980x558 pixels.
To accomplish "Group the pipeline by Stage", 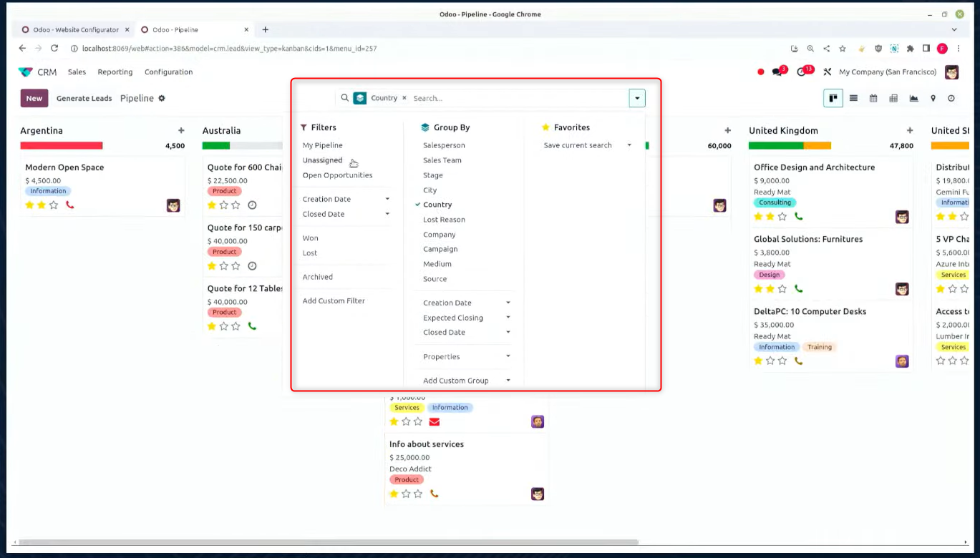I will (x=433, y=175).
